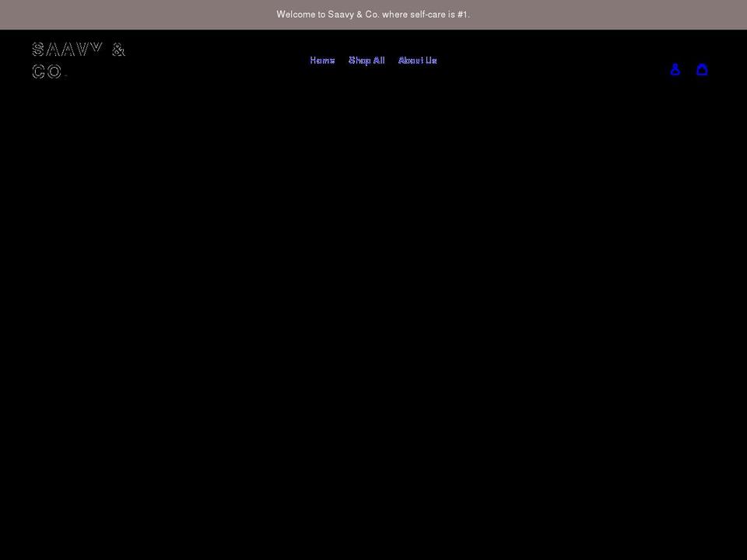The image size is (747, 560).
Task: Select the About Us navigation item
Action: [418, 60]
